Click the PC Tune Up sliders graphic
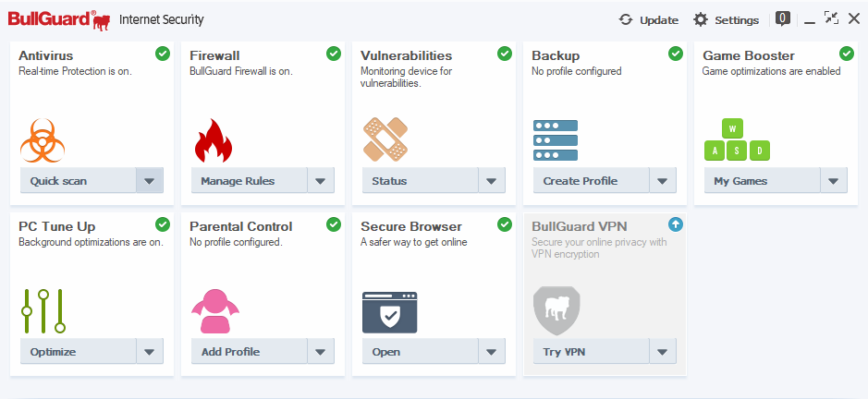The width and height of the screenshot is (868, 399). coord(43,310)
